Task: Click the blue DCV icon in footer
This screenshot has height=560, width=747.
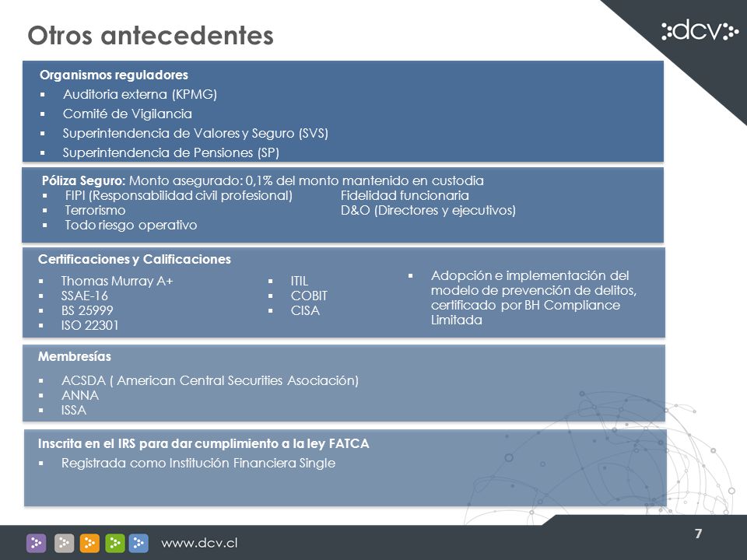Action: pyautogui.click(x=139, y=543)
